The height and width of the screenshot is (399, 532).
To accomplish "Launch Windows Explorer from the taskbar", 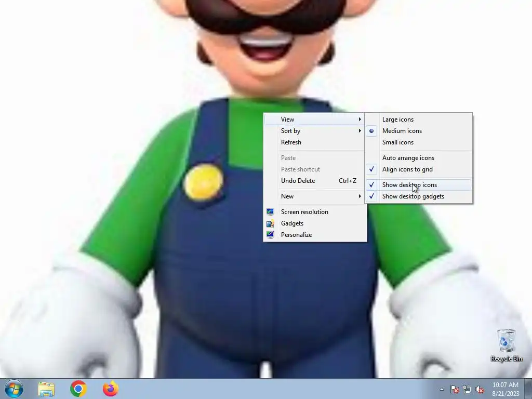I will coord(46,389).
